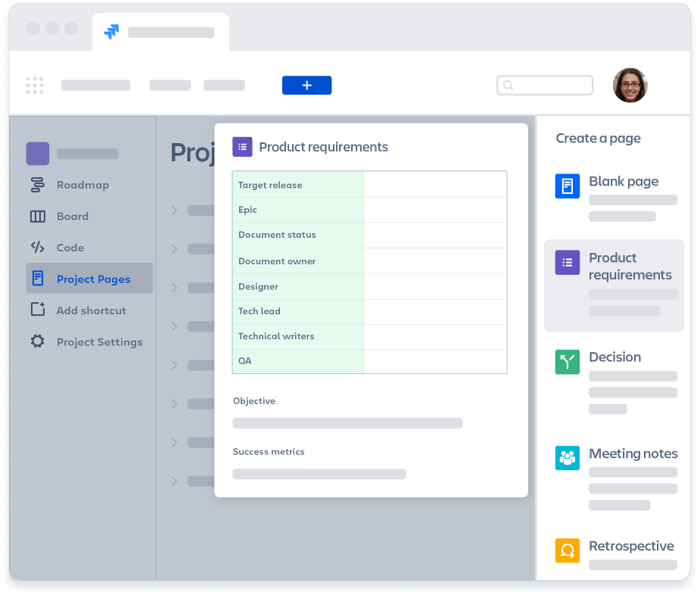
Task: Open the Roadmap icon in the sidebar
Action: point(36,185)
